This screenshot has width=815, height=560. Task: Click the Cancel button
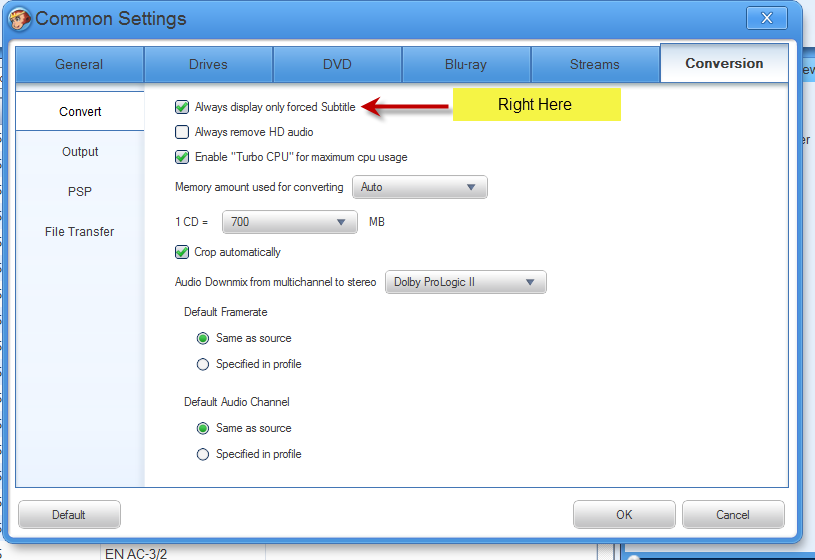733,515
